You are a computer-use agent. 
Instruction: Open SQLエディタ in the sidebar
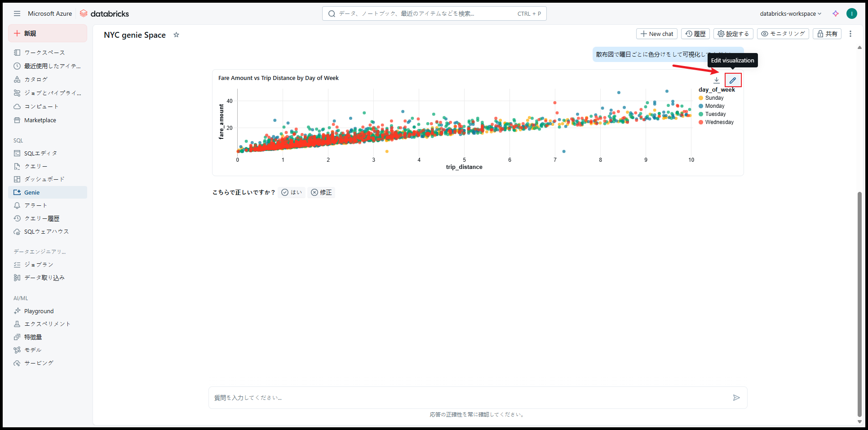tap(40, 153)
